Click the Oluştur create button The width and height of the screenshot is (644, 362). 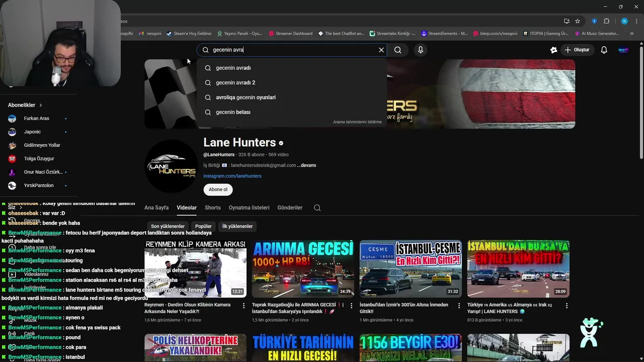[x=577, y=50]
